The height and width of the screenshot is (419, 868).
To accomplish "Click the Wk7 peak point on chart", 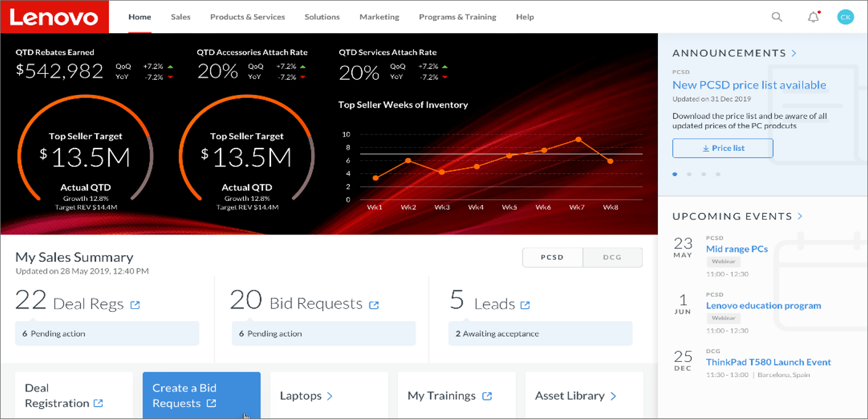I will pos(578,139).
